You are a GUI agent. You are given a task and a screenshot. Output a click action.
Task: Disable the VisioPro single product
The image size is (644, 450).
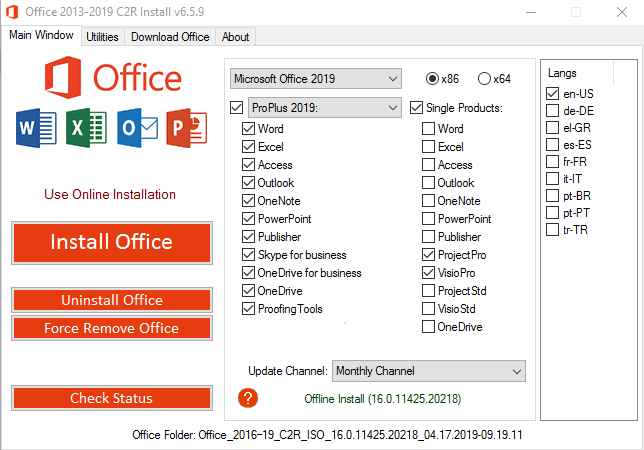point(428,273)
